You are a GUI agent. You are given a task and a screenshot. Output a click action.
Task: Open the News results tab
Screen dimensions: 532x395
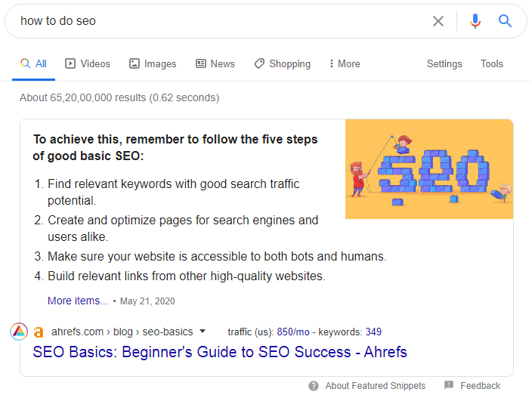pos(215,63)
